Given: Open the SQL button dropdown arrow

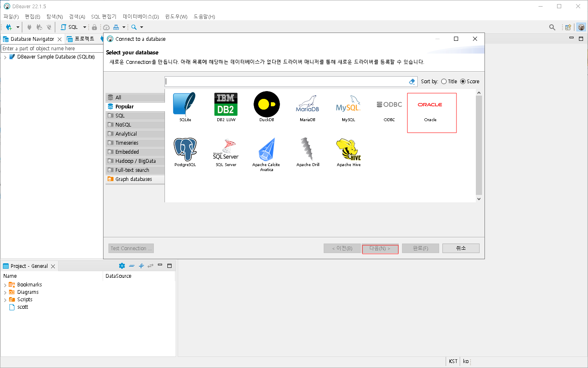Looking at the screenshot, I should (85, 27).
